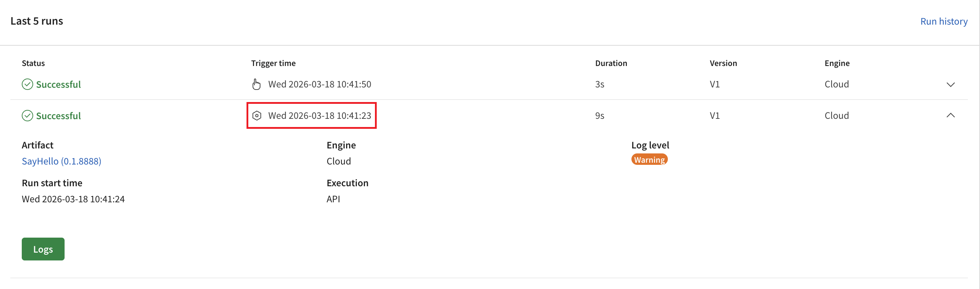This screenshot has height=289, width=980.
Task: Collapse the 10:41:23 run details
Action: tap(950, 115)
